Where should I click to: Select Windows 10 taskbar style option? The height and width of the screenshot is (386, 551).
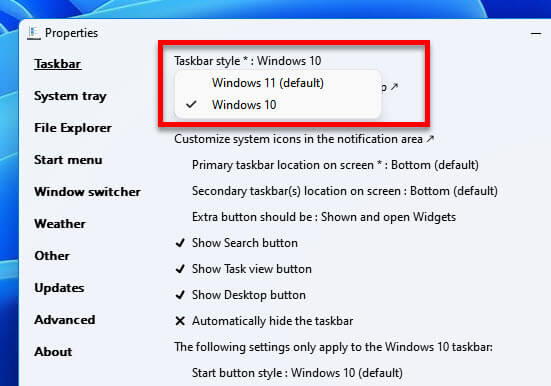[278, 105]
